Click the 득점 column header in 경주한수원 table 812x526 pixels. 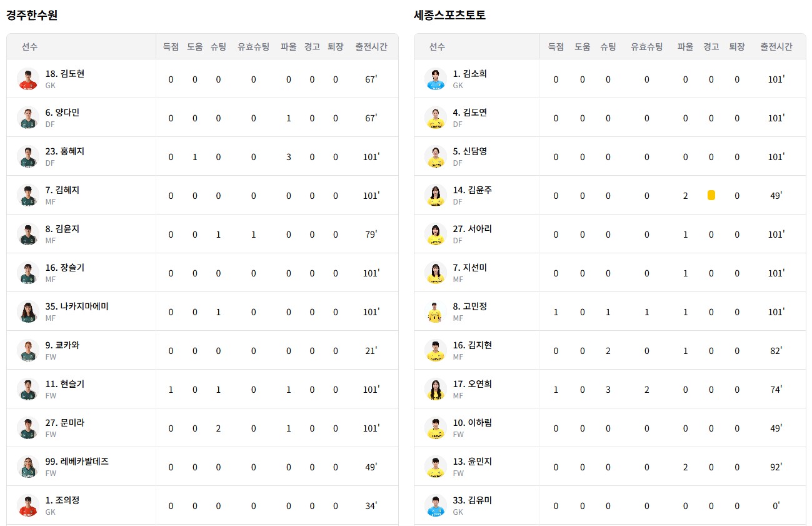[171, 47]
